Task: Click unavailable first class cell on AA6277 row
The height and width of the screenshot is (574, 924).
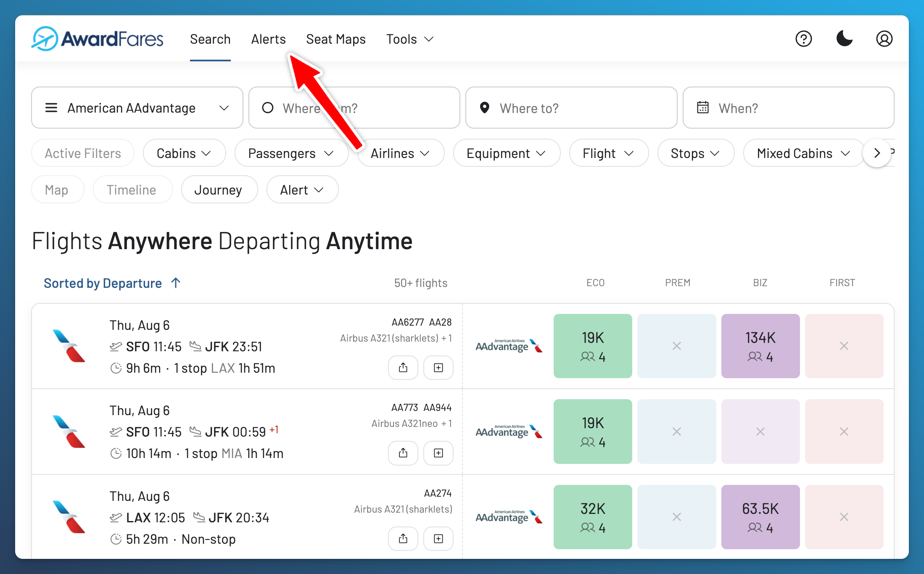Action: [844, 346]
